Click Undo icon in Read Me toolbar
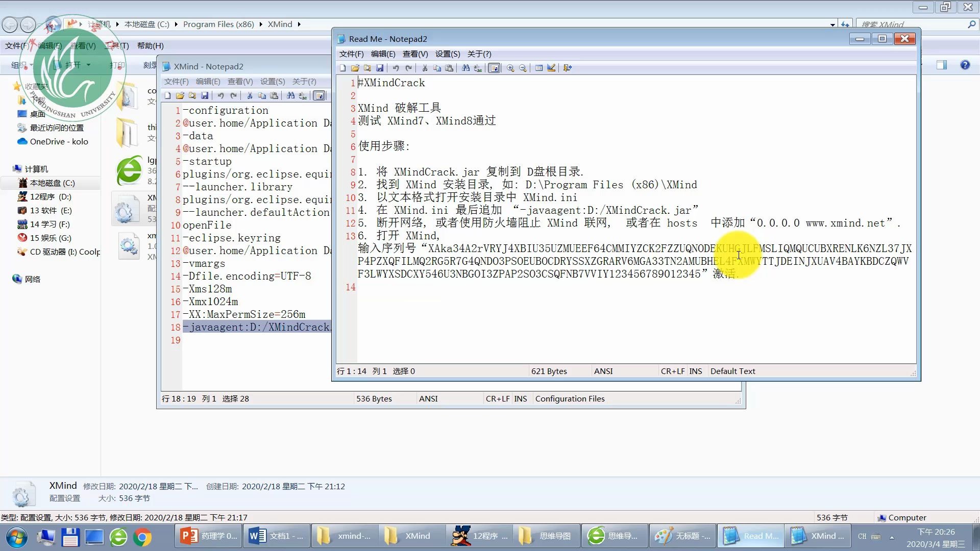This screenshot has height=551, width=980. pyautogui.click(x=396, y=68)
